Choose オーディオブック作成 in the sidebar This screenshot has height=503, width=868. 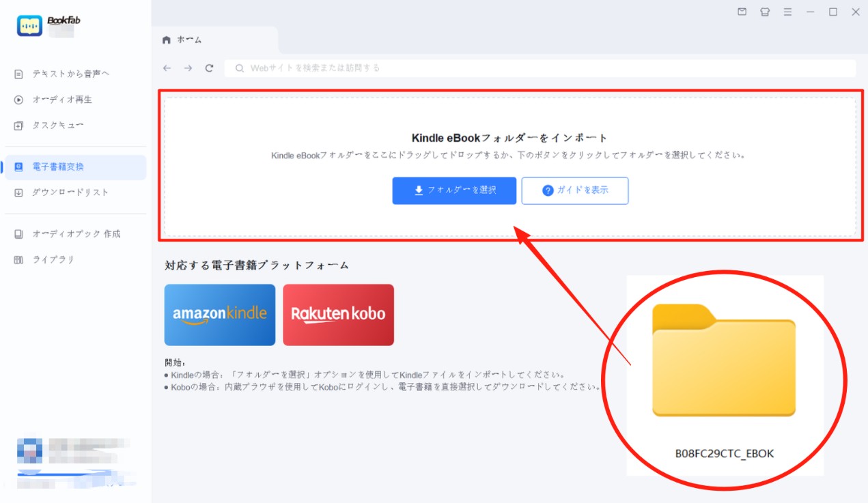point(76,234)
